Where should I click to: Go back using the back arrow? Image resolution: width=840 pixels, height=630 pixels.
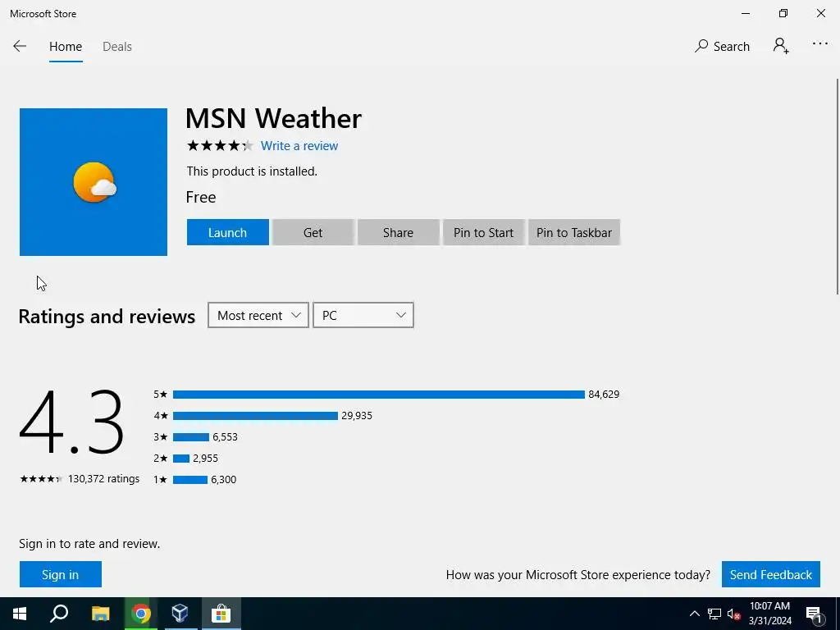pos(20,46)
